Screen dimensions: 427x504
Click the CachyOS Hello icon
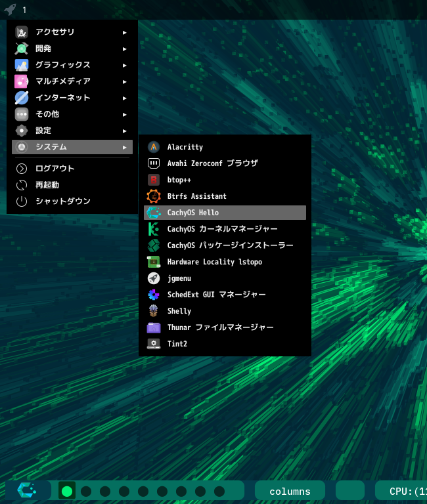coord(154,213)
